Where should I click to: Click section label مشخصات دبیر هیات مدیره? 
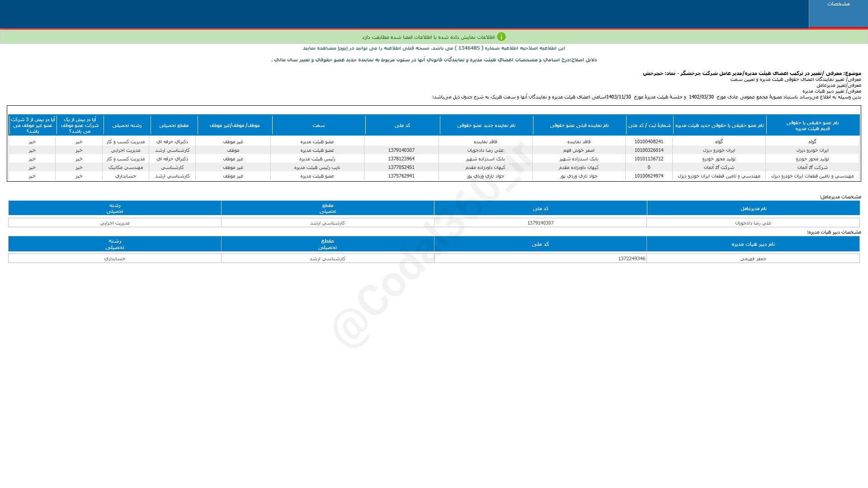tap(834, 232)
